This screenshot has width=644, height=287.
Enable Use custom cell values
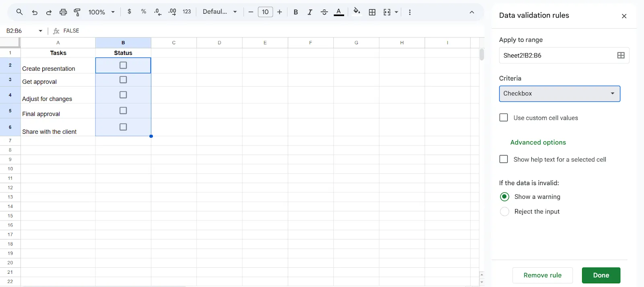pos(504,118)
